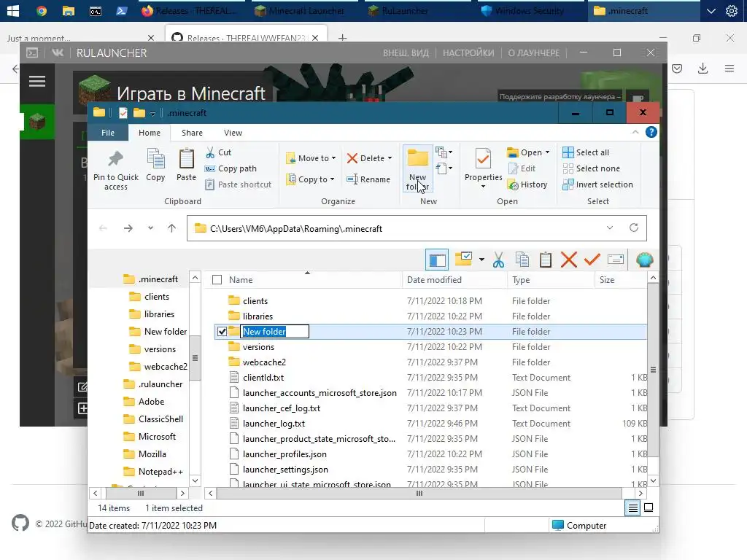Open recent locations dropdown arrow
The image size is (747, 560).
point(150,228)
